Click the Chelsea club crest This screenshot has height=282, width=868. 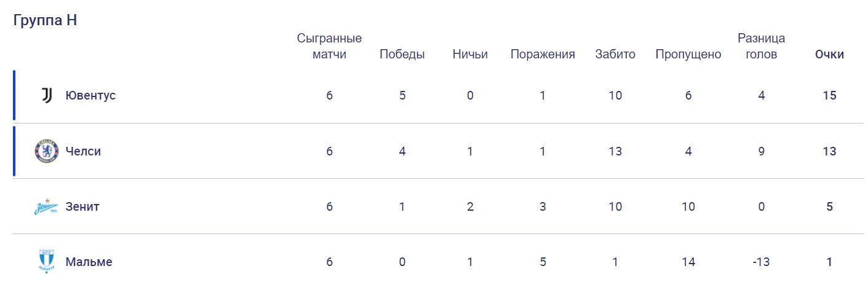click(x=47, y=151)
